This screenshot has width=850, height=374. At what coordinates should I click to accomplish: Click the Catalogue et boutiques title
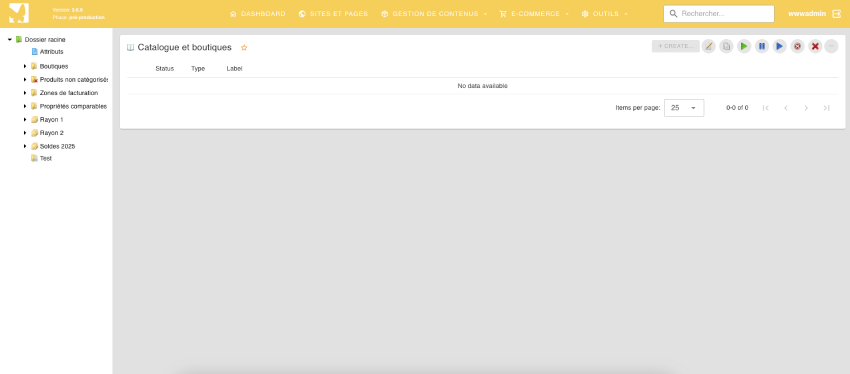click(x=184, y=48)
